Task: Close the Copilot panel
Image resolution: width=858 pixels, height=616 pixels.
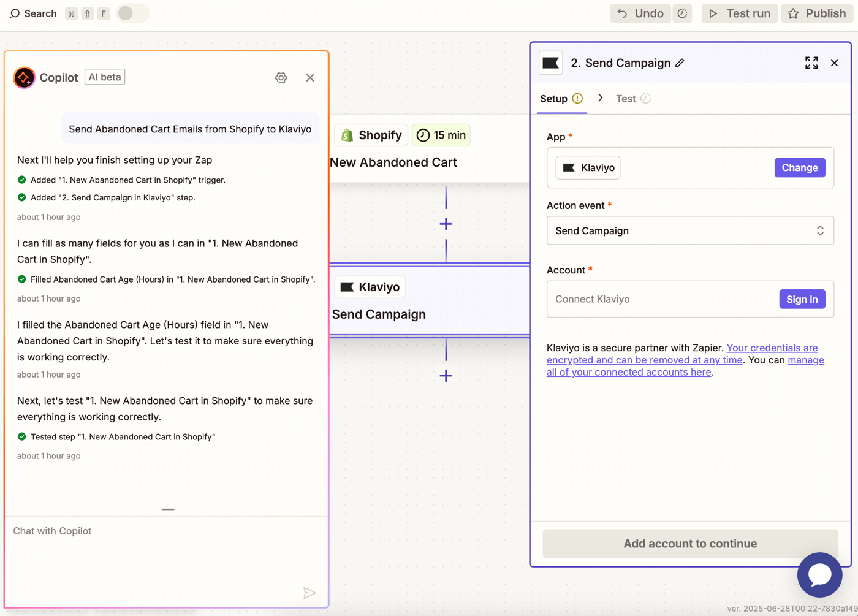Action: tap(310, 78)
